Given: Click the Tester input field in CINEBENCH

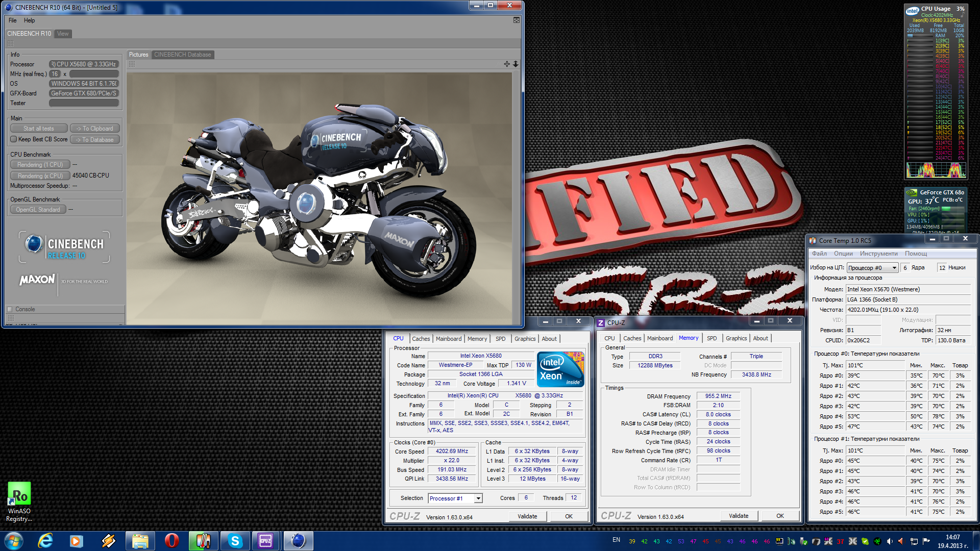Looking at the screenshot, I should 84,103.
